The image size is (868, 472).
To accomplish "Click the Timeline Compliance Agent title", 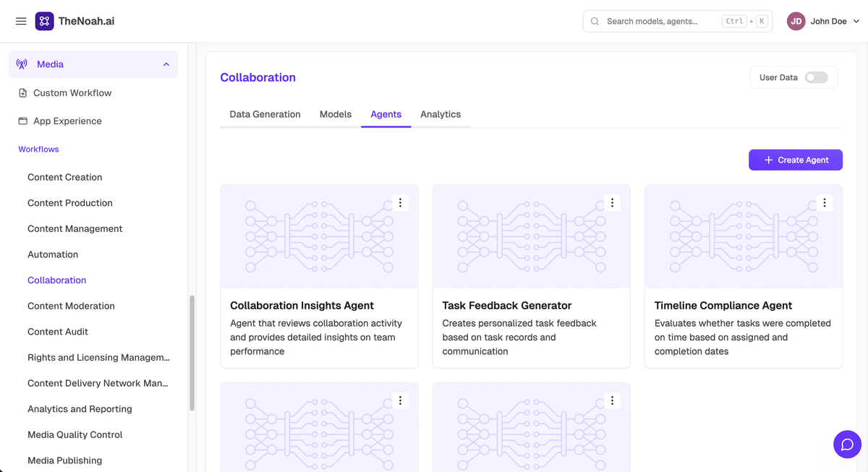I will point(723,306).
